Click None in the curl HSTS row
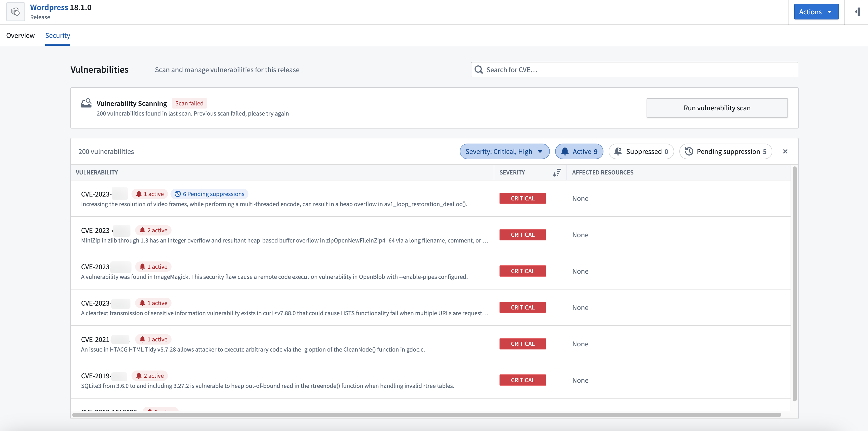The image size is (868, 431). click(x=580, y=307)
